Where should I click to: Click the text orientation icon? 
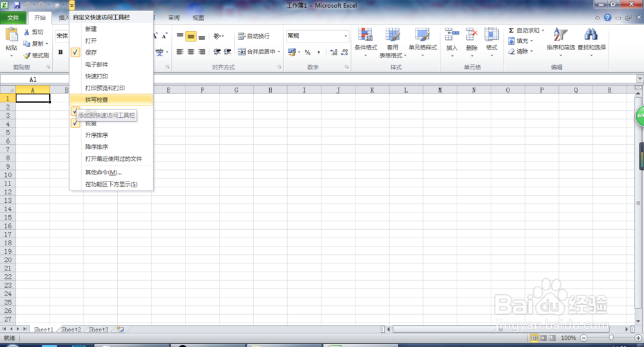click(218, 36)
